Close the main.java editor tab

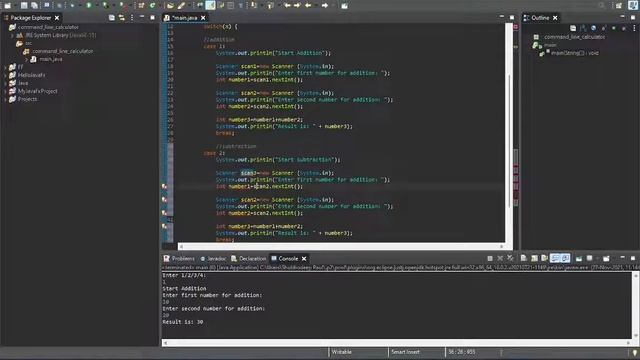click(203, 18)
